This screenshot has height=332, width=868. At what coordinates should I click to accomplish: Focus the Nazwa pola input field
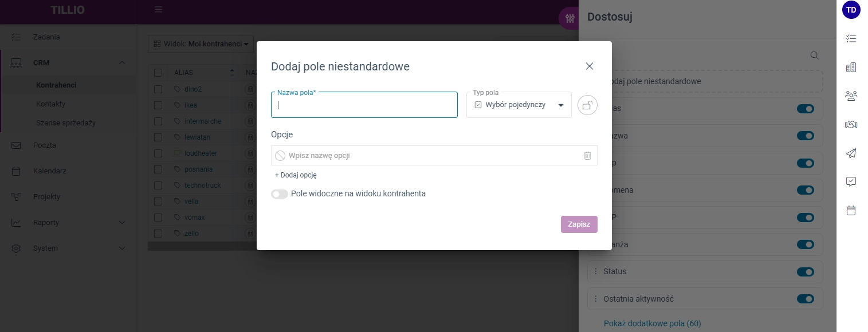click(x=364, y=105)
